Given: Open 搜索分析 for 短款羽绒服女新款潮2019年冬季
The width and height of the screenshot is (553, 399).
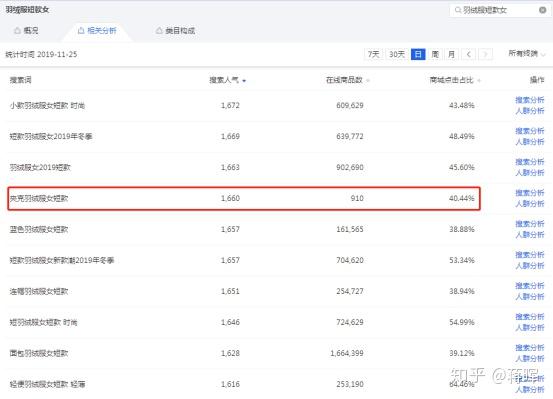Looking at the screenshot, I should pyautogui.click(x=529, y=255).
